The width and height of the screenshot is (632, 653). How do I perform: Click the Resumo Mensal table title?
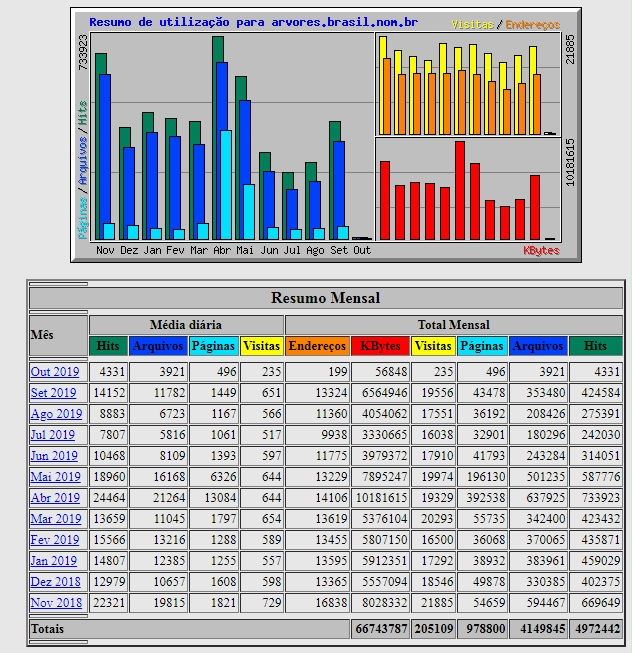(x=325, y=298)
